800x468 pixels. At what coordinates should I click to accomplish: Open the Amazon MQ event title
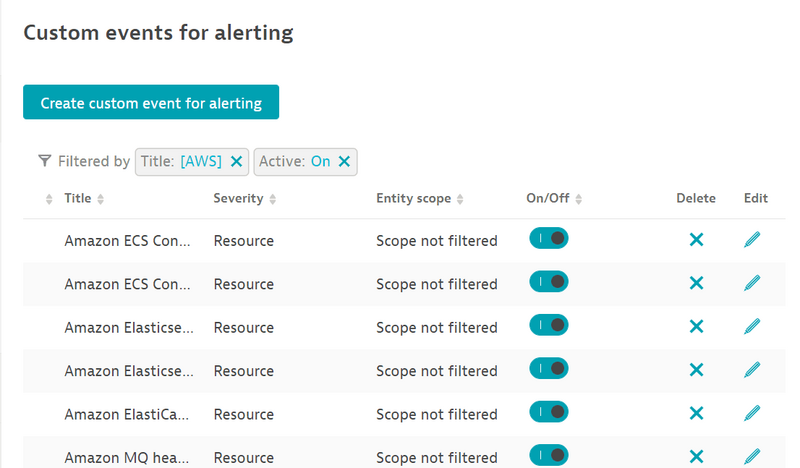(x=128, y=457)
